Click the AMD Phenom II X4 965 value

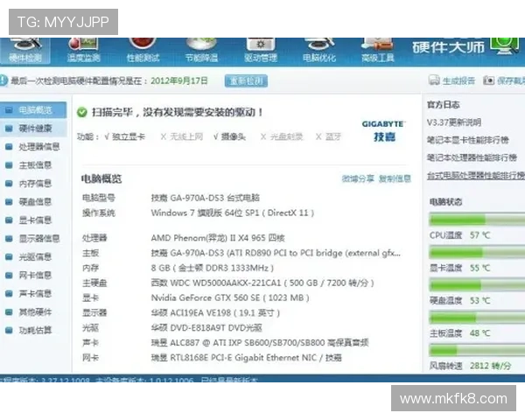click(218, 238)
